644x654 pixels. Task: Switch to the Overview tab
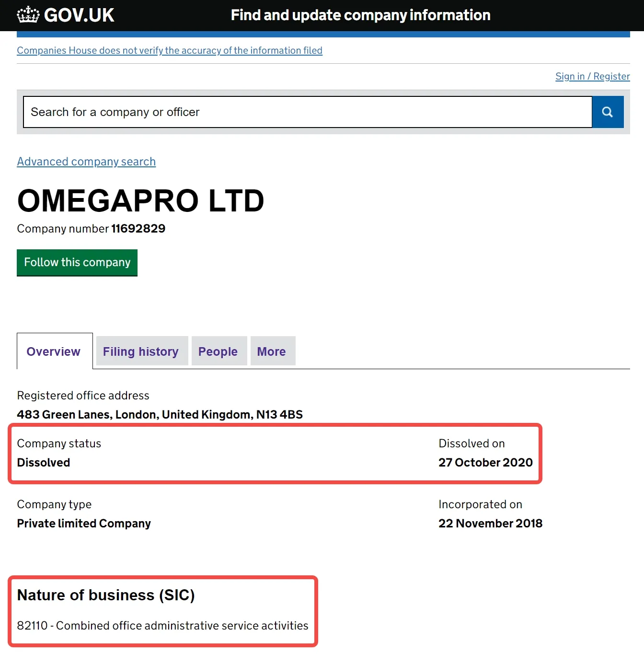54,351
